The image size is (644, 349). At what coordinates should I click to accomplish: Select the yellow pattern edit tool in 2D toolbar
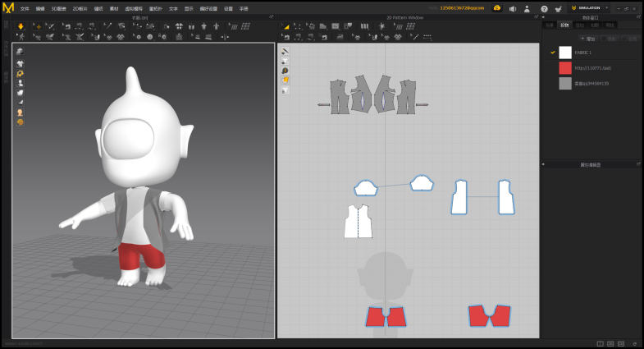click(x=286, y=26)
